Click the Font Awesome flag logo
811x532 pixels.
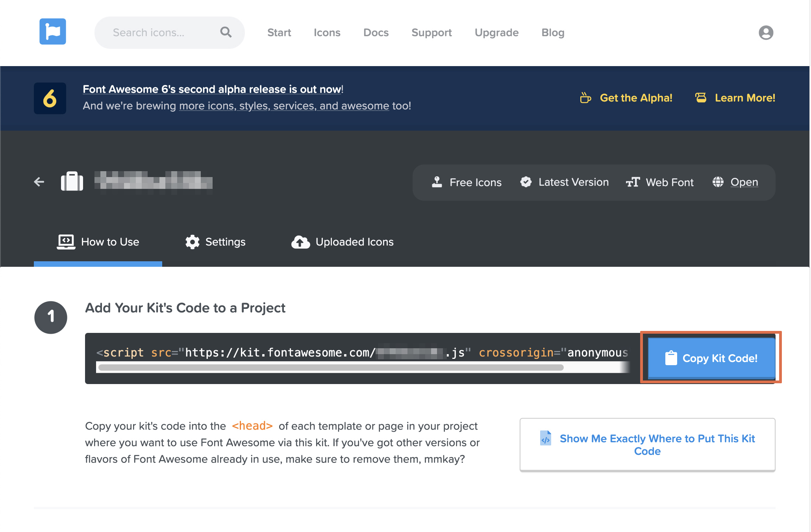[x=52, y=31]
